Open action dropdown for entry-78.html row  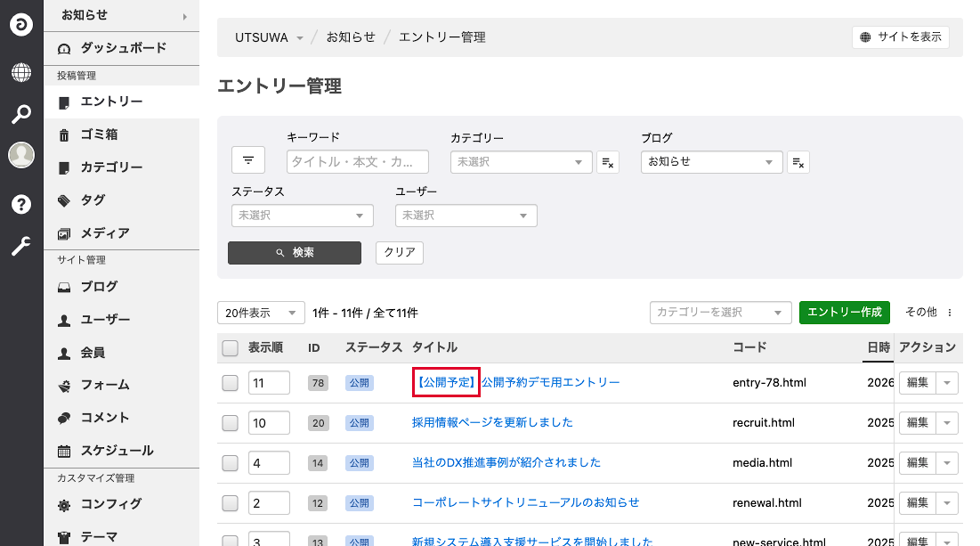click(947, 383)
